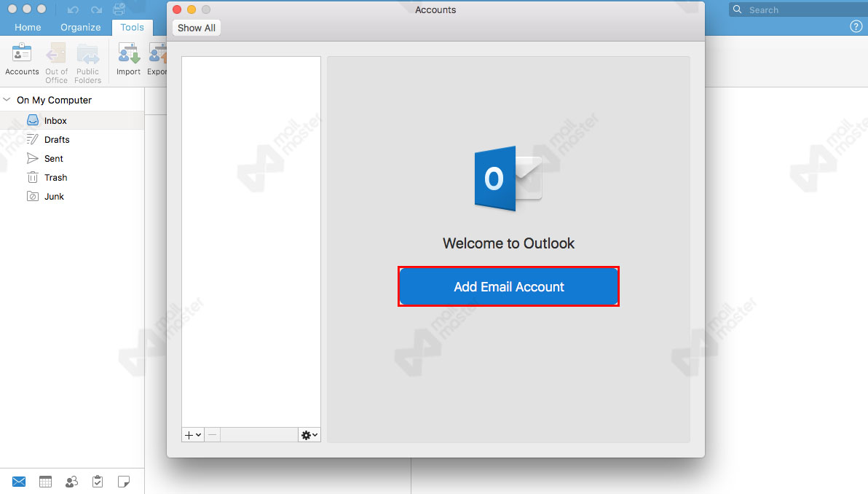Switch to the Organize tab
The width and height of the screenshot is (868, 494).
(80, 27)
